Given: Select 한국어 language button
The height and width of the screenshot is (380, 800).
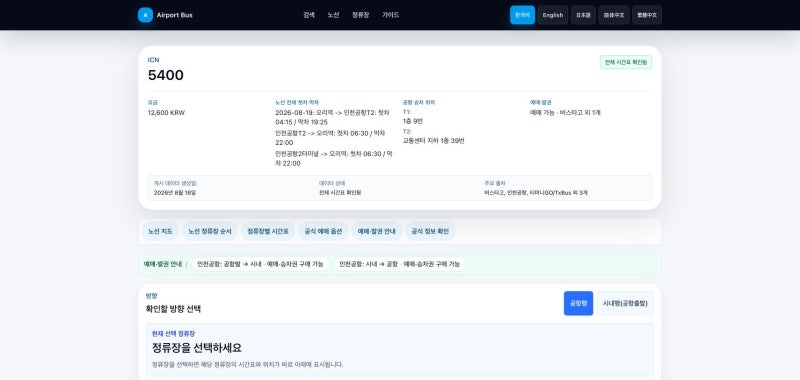Looking at the screenshot, I should tap(522, 15).
